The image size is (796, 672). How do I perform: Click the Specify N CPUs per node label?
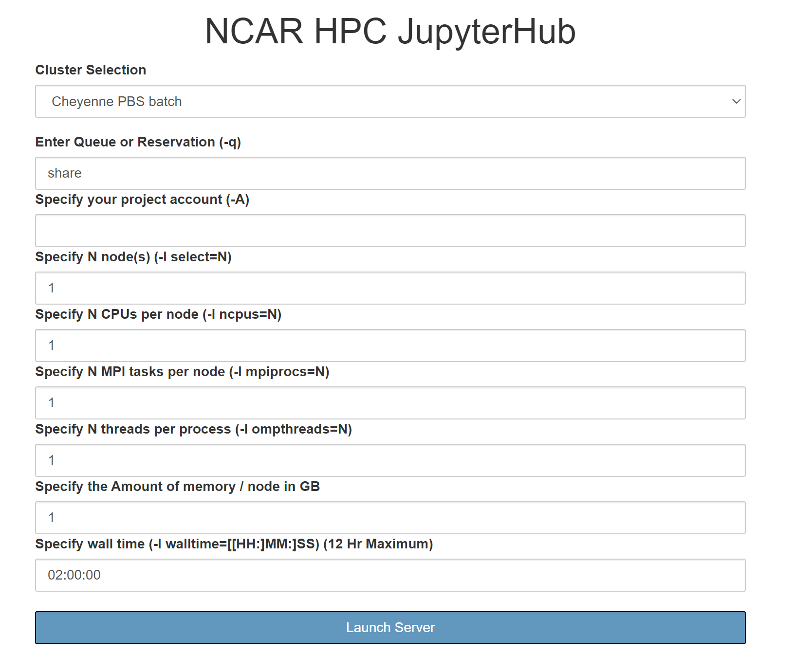click(158, 314)
